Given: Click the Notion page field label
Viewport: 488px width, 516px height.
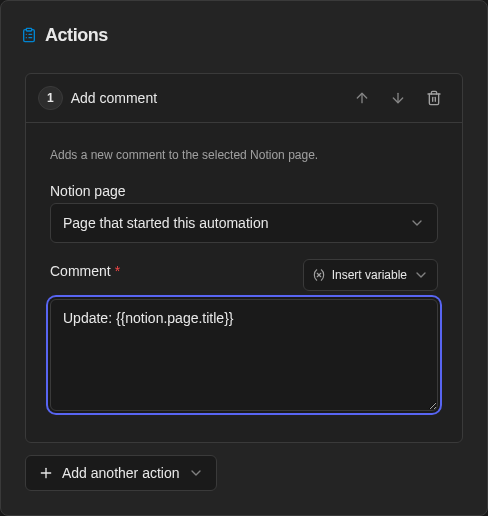Looking at the screenshot, I should click(88, 191).
